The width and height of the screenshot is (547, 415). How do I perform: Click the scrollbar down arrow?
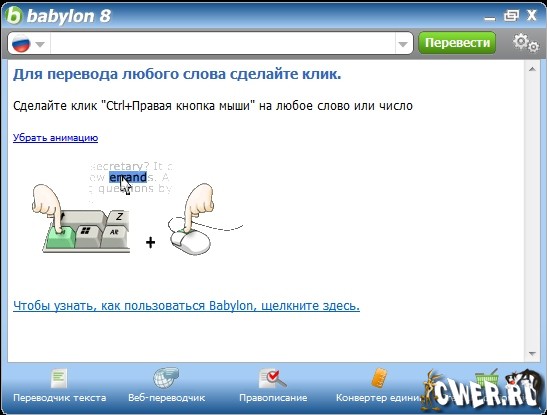click(x=532, y=354)
